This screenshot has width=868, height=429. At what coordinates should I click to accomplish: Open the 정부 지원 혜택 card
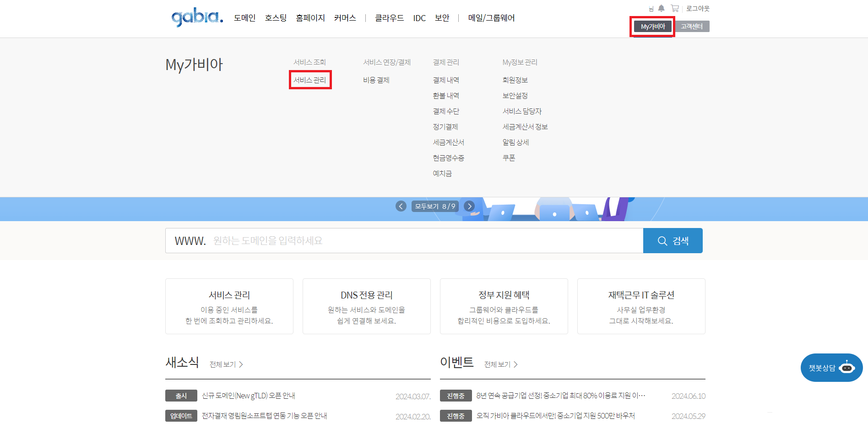click(x=504, y=306)
